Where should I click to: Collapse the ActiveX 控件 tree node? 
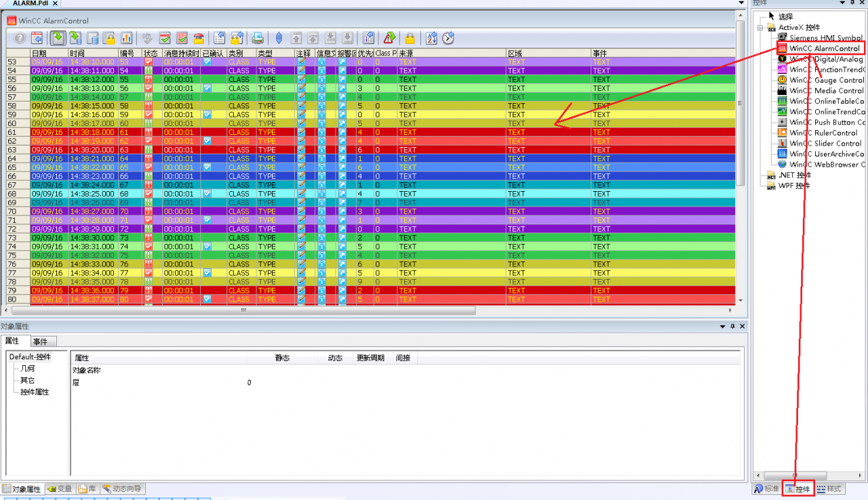[761, 28]
